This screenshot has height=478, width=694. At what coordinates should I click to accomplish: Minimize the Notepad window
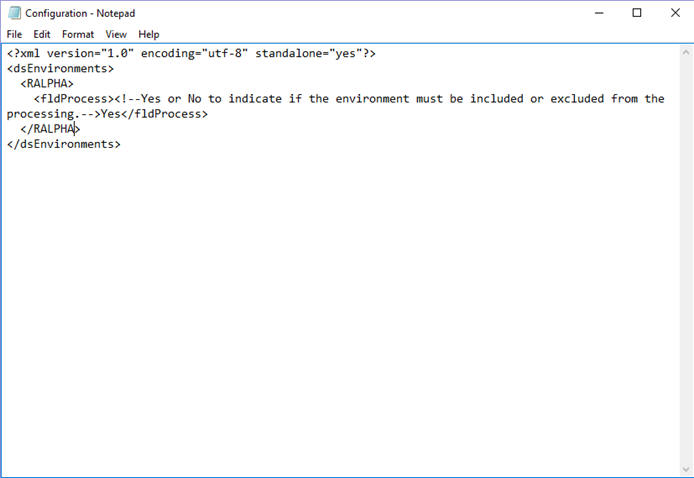[x=599, y=13]
